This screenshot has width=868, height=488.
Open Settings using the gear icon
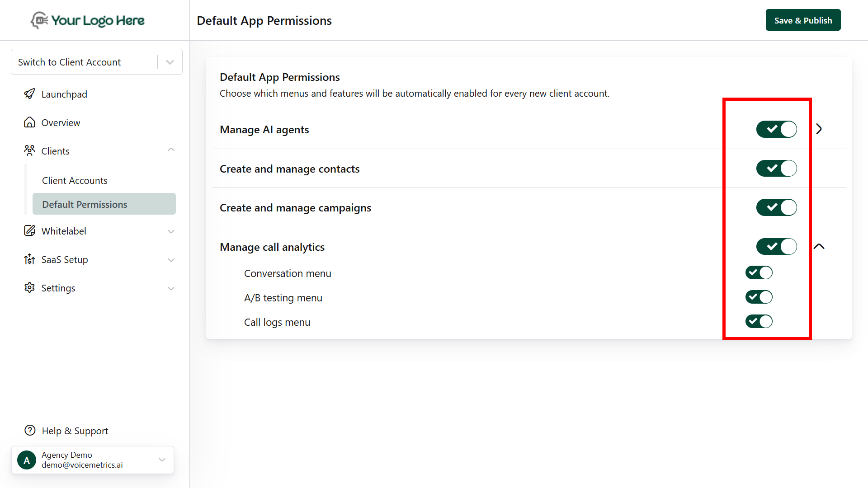click(29, 288)
